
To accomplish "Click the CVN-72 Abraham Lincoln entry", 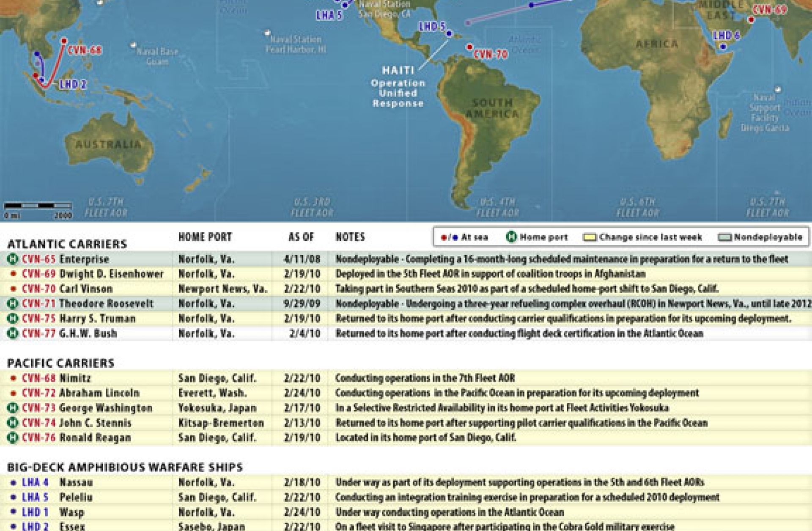I will 80,393.
